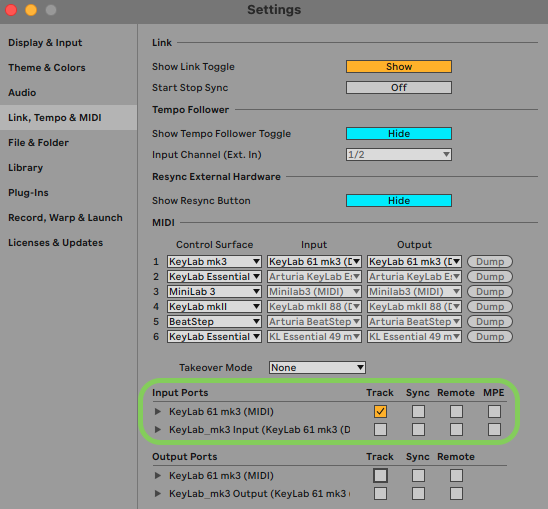Open the Takeover Mode None dropdown
Viewport: 548px width, 509px height.
pyautogui.click(x=317, y=368)
